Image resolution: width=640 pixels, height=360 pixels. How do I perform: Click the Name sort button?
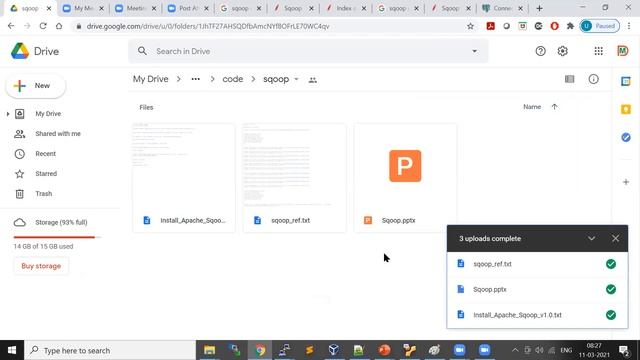tap(532, 107)
